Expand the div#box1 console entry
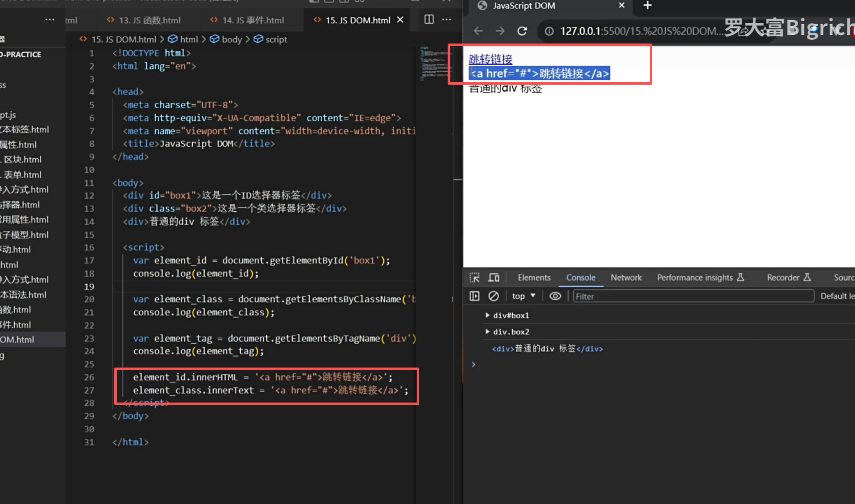The width and height of the screenshot is (855, 504). tap(487, 315)
